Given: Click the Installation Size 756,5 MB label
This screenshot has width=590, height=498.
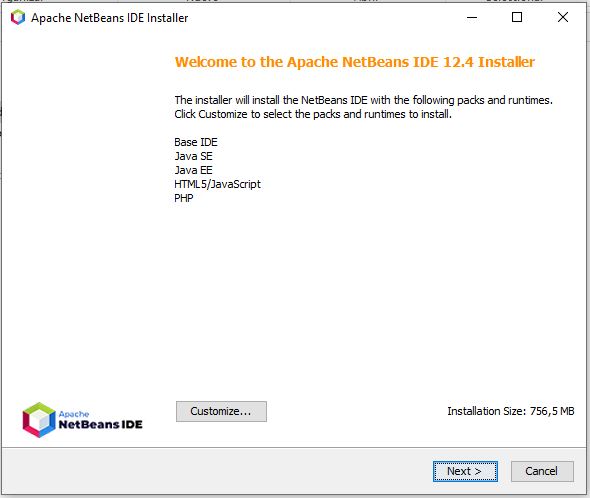Looking at the screenshot, I should [x=511, y=411].
